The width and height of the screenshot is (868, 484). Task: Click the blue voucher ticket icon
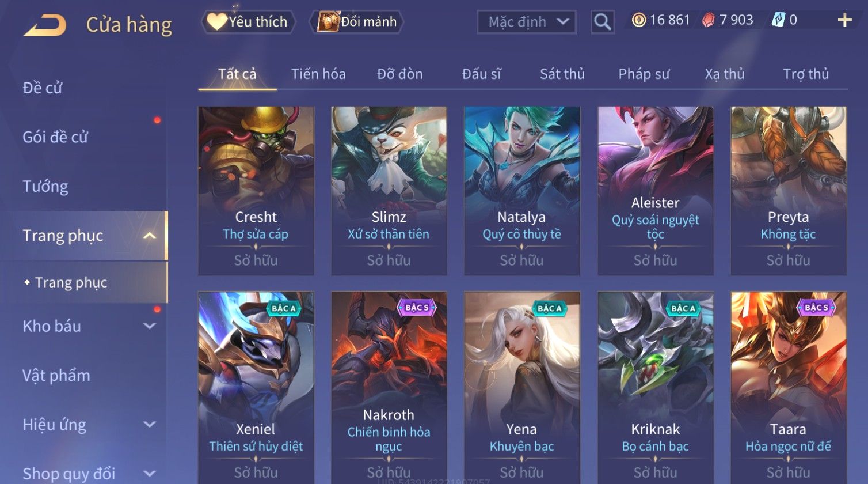point(778,20)
